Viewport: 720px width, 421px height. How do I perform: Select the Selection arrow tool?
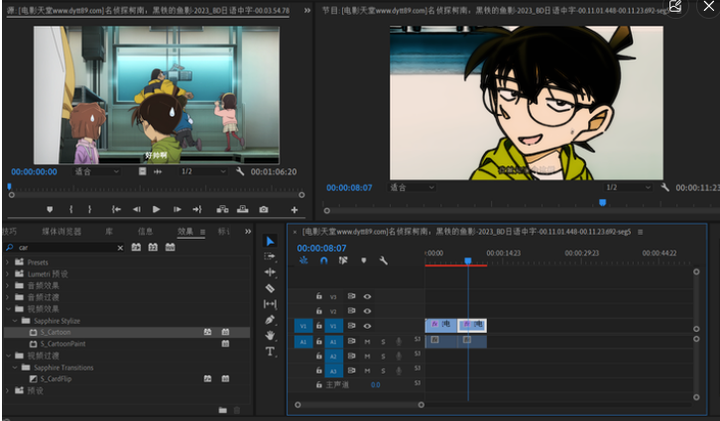tap(270, 241)
